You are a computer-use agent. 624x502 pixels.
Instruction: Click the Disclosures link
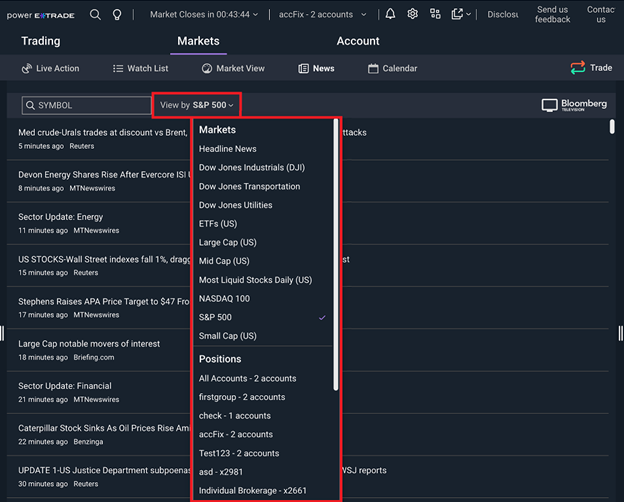[503, 15]
